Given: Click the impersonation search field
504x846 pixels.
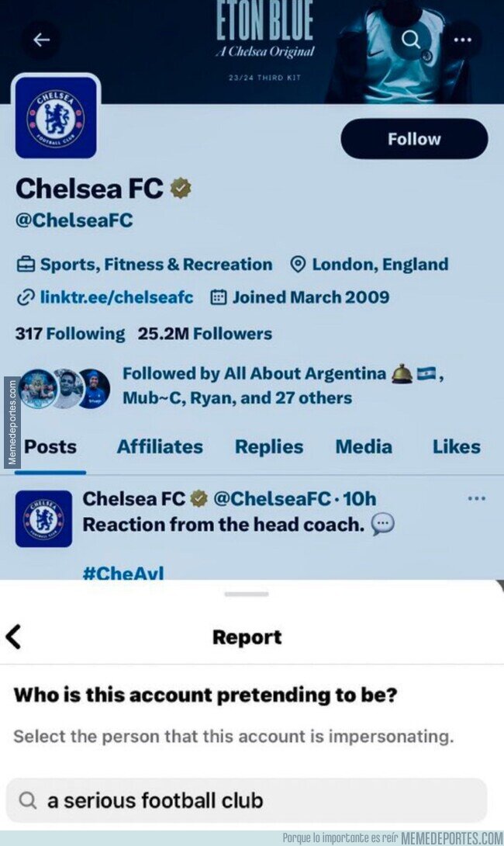Looking at the screenshot, I should (x=247, y=800).
